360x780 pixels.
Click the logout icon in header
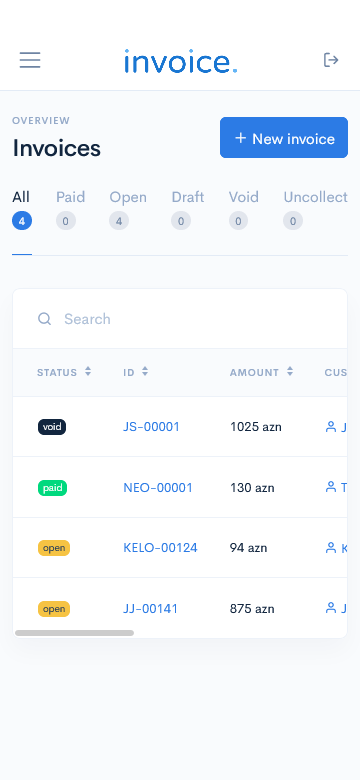tap(331, 60)
